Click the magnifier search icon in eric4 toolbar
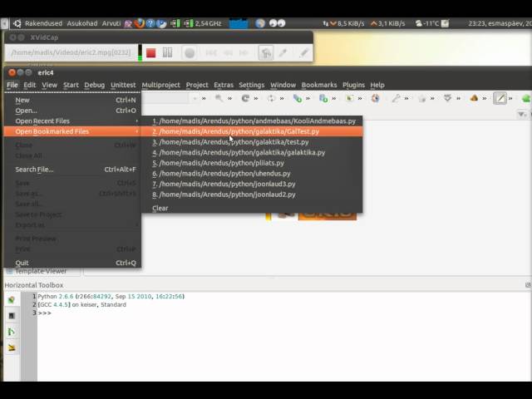Screen dimensions: 532x399 (x=219, y=98)
